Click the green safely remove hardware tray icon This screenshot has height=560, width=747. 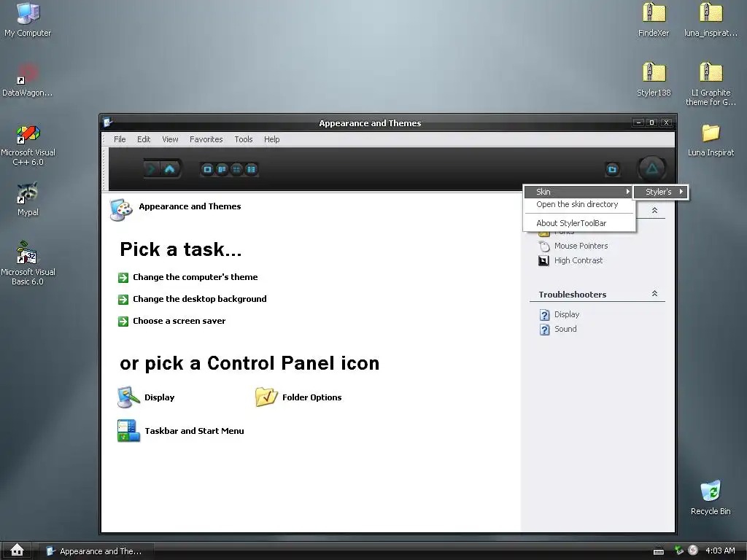coord(679,551)
